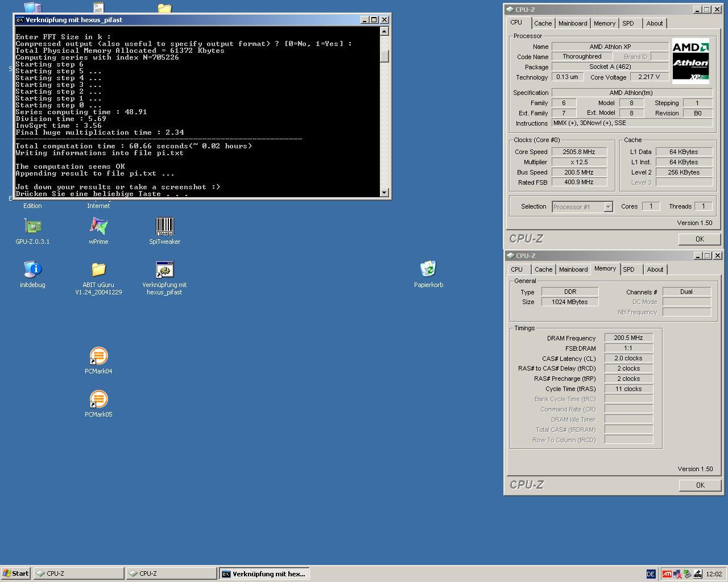Select the computer icon above the console window
728x582 pixels.
(32, 7)
